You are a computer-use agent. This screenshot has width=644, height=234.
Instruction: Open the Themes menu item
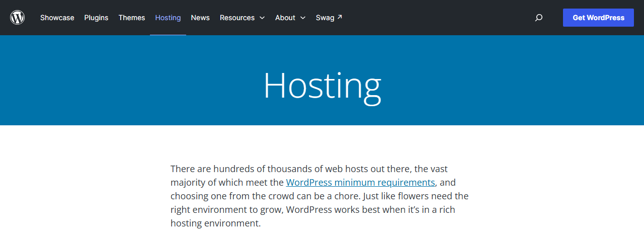click(x=132, y=18)
